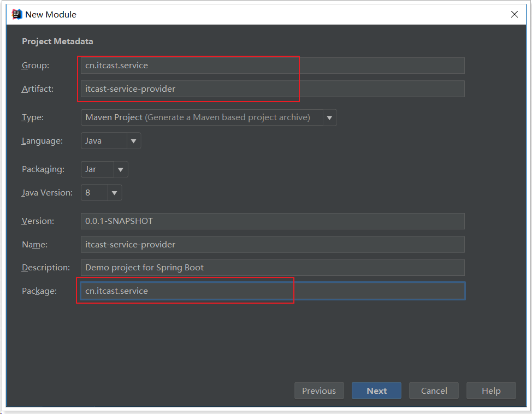532x414 pixels.
Task: Click the Project Metadata heading
Action: pos(57,42)
